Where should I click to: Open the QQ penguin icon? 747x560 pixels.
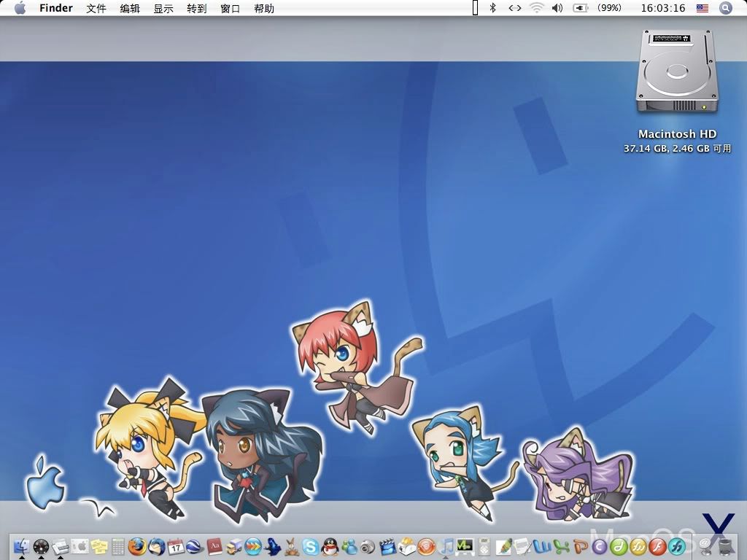tap(330, 546)
